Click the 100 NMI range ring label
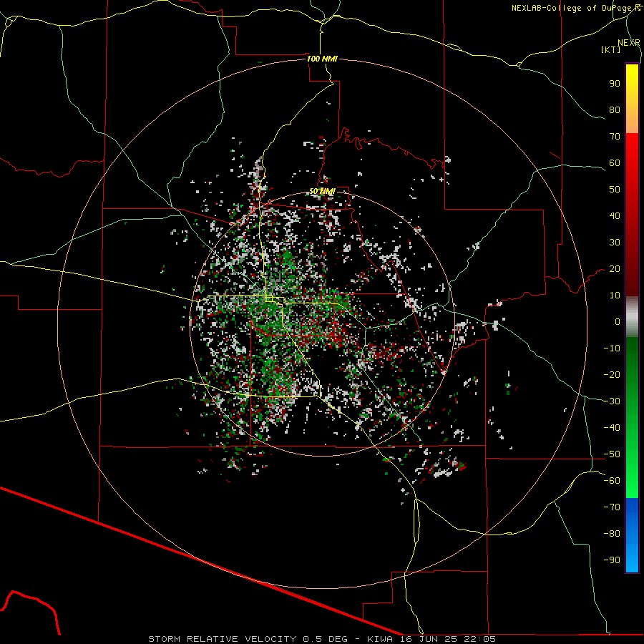 point(322,59)
